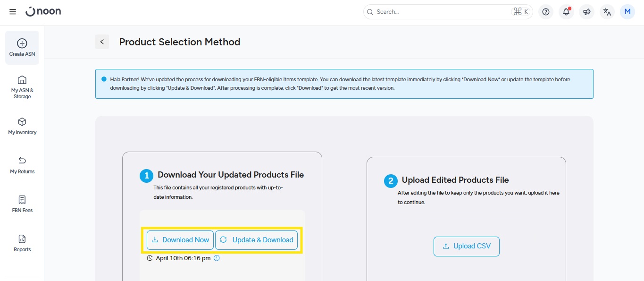Change language via the translate icon
This screenshot has width=644, height=281.
click(x=607, y=12)
